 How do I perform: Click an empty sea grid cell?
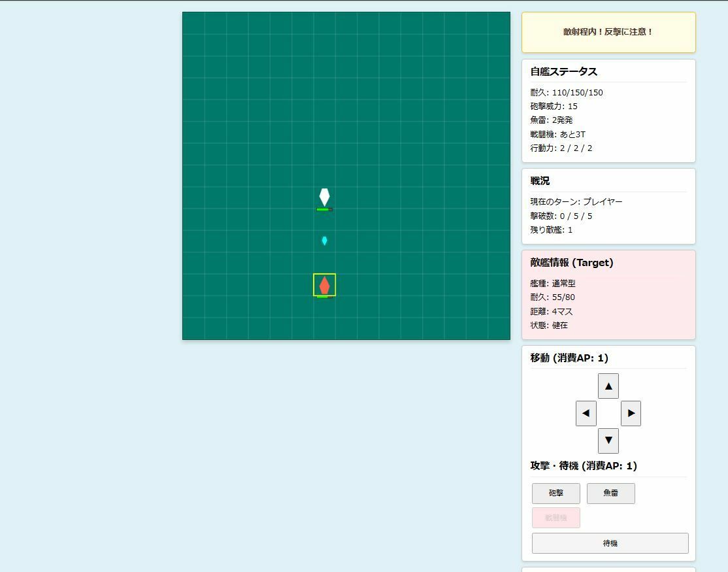[x=248, y=98]
